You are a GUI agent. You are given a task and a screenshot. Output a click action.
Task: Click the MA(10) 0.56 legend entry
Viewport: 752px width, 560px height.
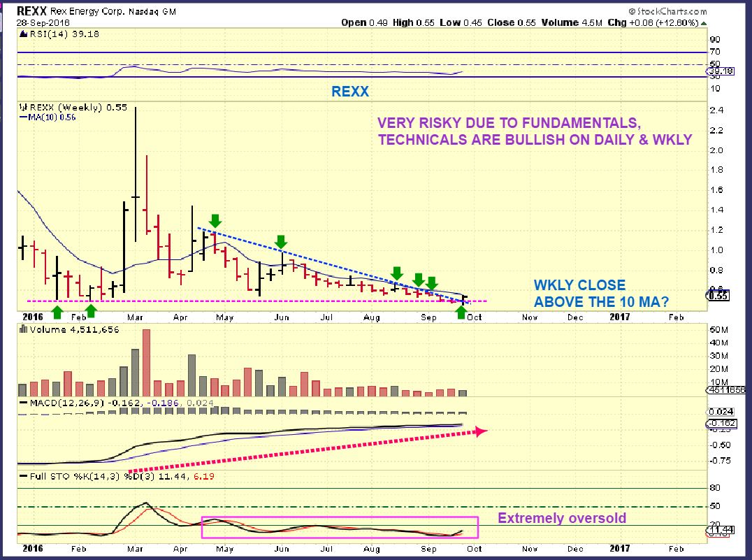[x=47, y=117]
